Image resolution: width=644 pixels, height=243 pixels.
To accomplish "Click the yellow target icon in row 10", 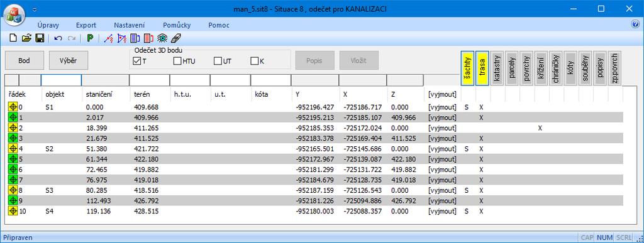I will (13, 211).
